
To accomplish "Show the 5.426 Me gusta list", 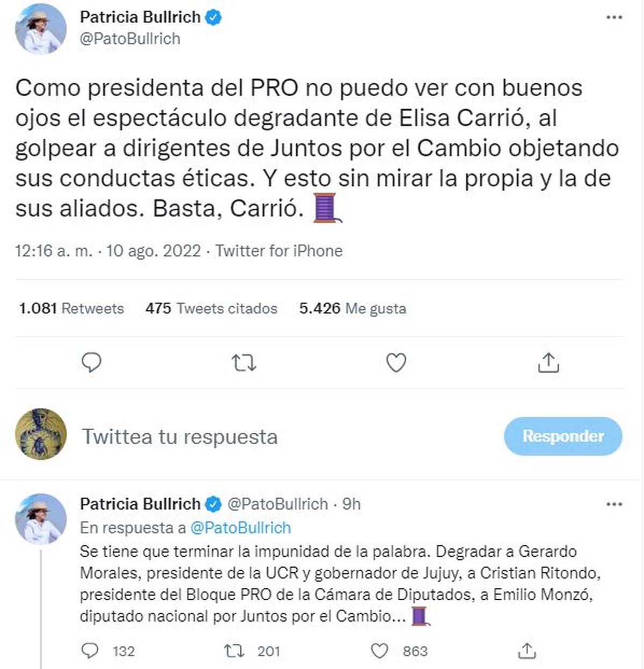I will (353, 309).
